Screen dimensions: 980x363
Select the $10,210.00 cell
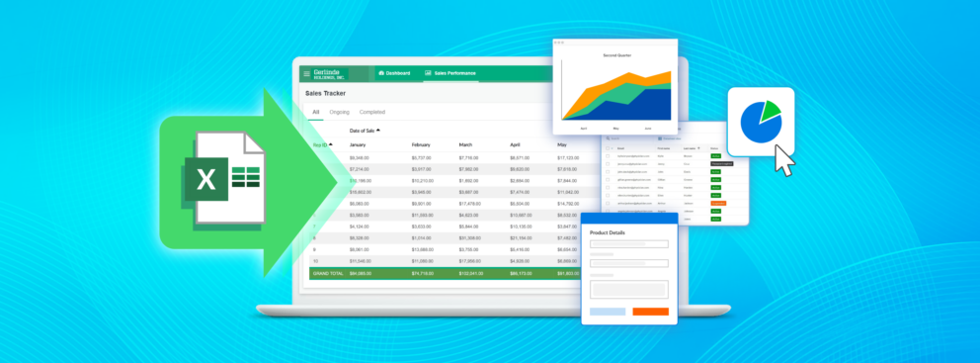coord(423,180)
